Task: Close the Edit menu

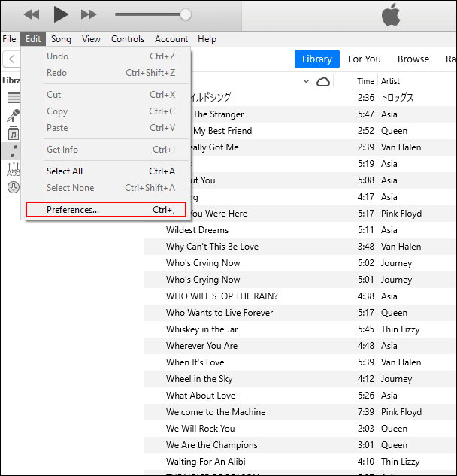Action: (33, 39)
